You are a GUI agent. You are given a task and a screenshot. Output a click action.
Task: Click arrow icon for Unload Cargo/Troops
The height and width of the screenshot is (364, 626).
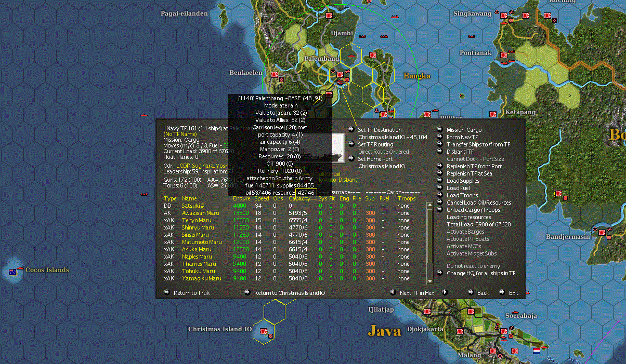pyautogui.click(x=440, y=210)
